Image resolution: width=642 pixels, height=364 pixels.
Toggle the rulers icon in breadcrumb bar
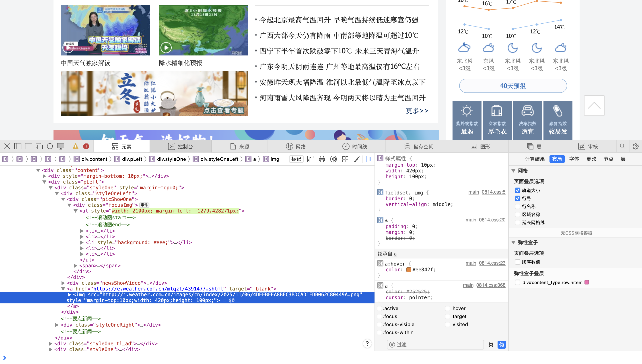(310, 159)
